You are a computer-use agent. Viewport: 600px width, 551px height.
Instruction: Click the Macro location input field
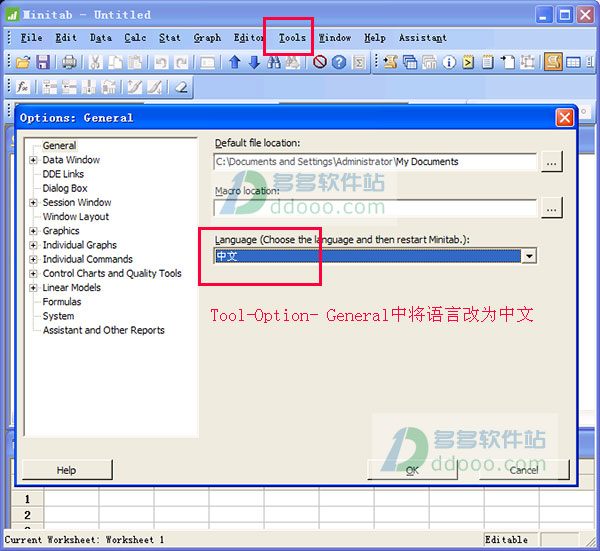click(375, 208)
